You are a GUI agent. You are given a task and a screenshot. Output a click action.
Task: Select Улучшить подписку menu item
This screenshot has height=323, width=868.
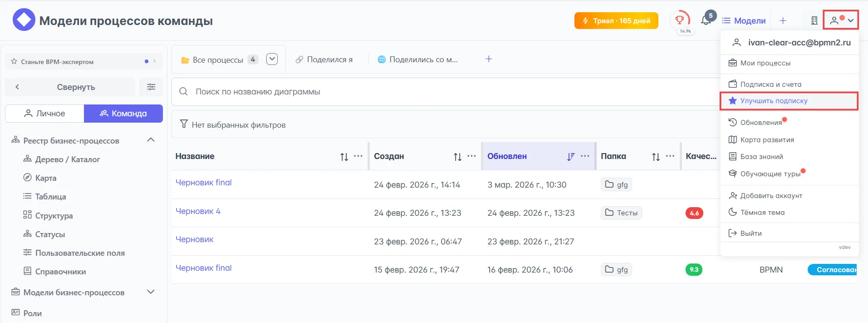774,101
